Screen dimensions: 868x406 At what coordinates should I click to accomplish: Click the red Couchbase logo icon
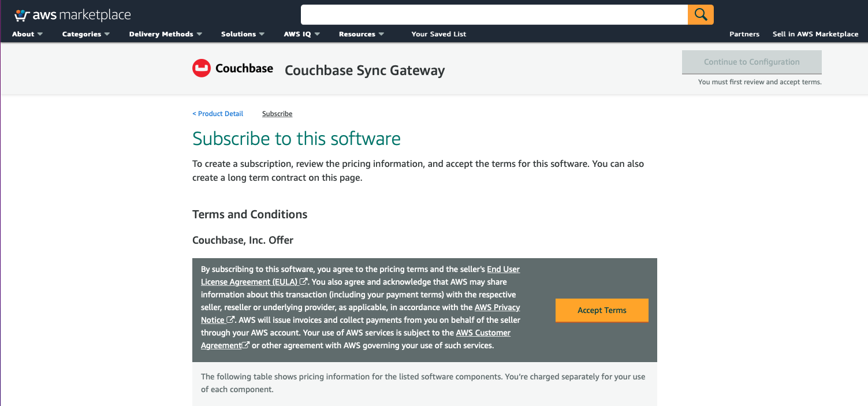point(200,68)
